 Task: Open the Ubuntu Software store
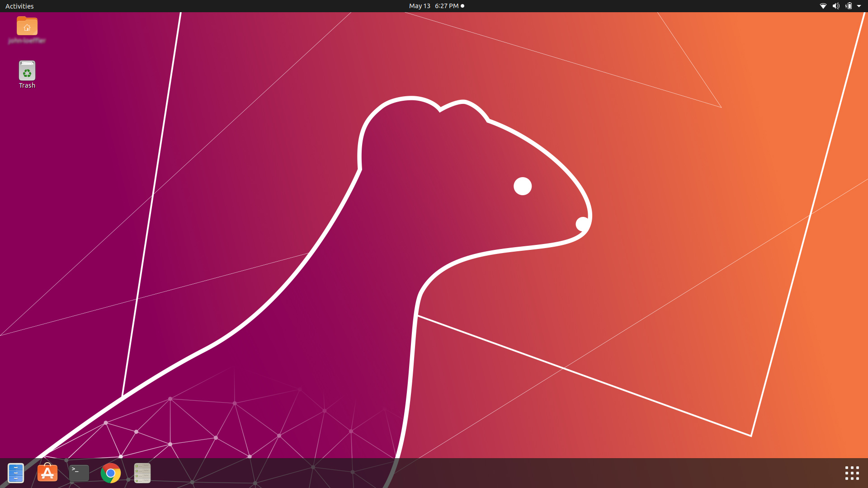[47, 473]
